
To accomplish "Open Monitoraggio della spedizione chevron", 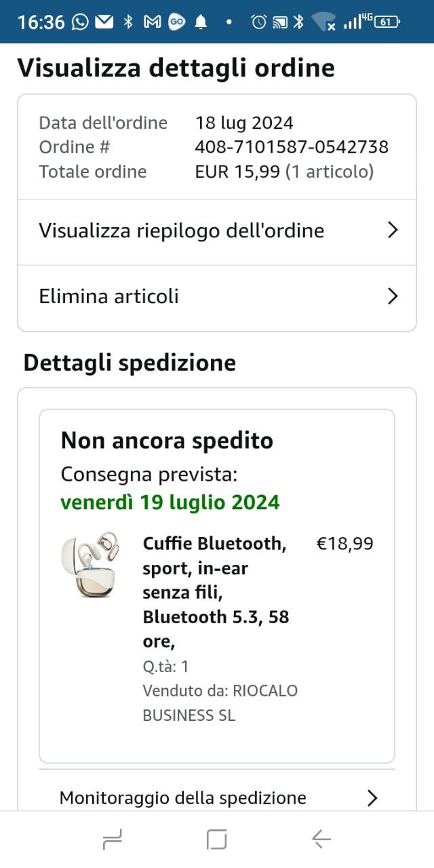I will point(372,797).
